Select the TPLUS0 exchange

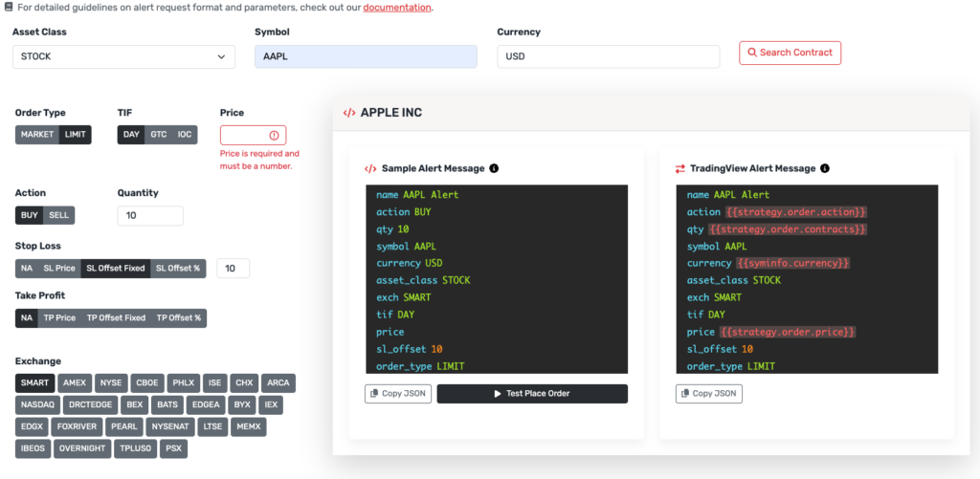[136, 448]
